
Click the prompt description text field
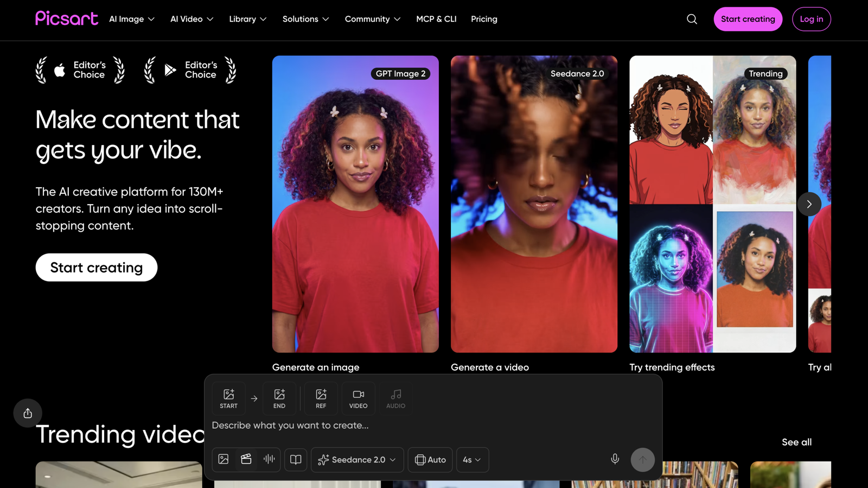click(433, 426)
